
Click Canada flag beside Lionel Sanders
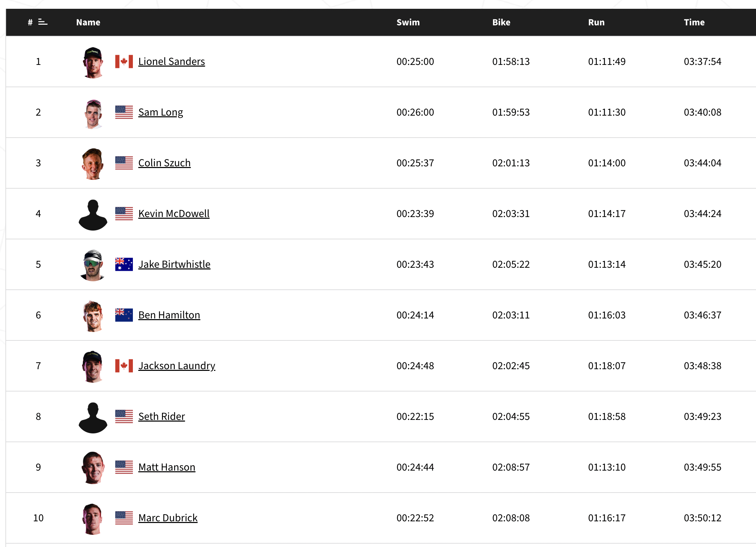124,62
